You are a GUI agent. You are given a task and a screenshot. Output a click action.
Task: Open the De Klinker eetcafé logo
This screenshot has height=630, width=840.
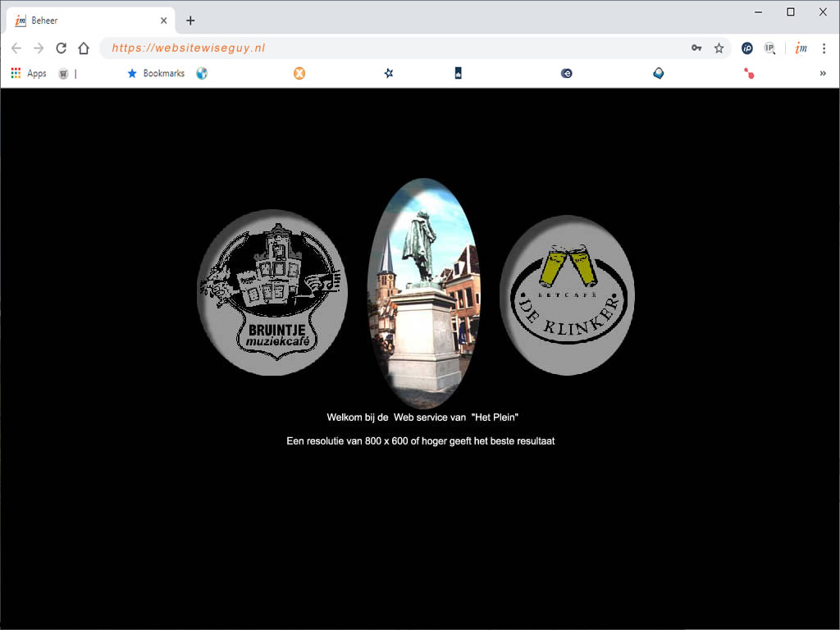pos(568,295)
